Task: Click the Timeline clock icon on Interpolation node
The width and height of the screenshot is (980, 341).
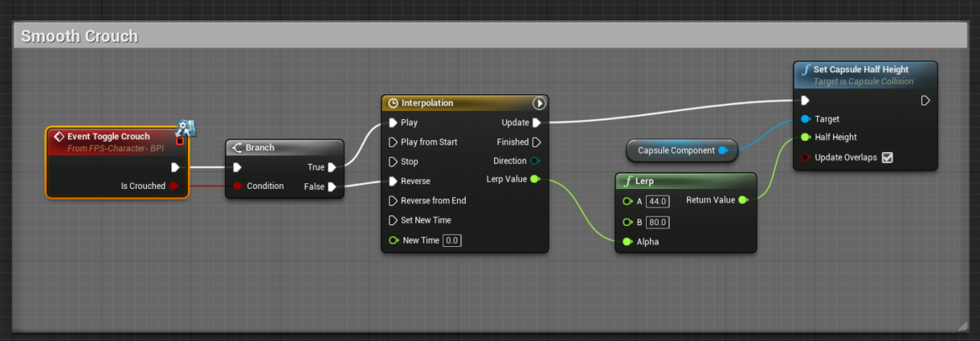Action: (x=393, y=104)
